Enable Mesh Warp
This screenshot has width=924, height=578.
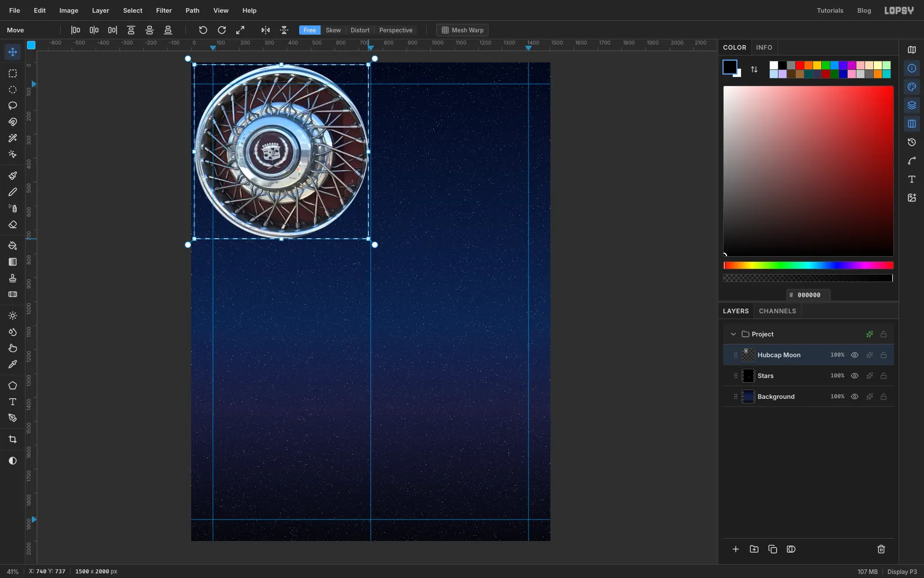[462, 30]
